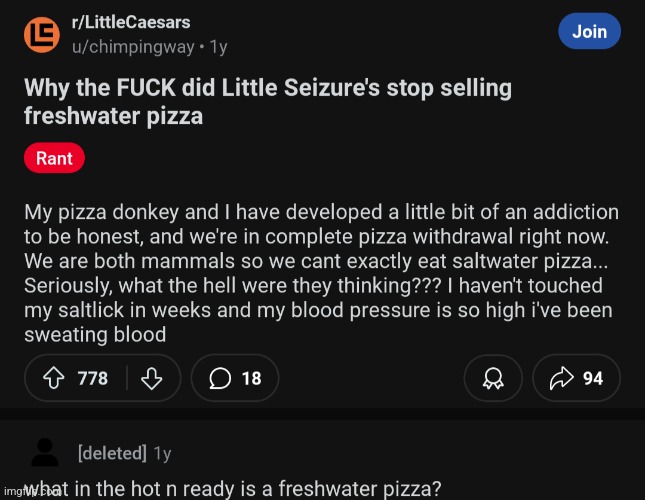Click the comment's 1y timestamp
The image size is (645, 500).
click(162, 454)
